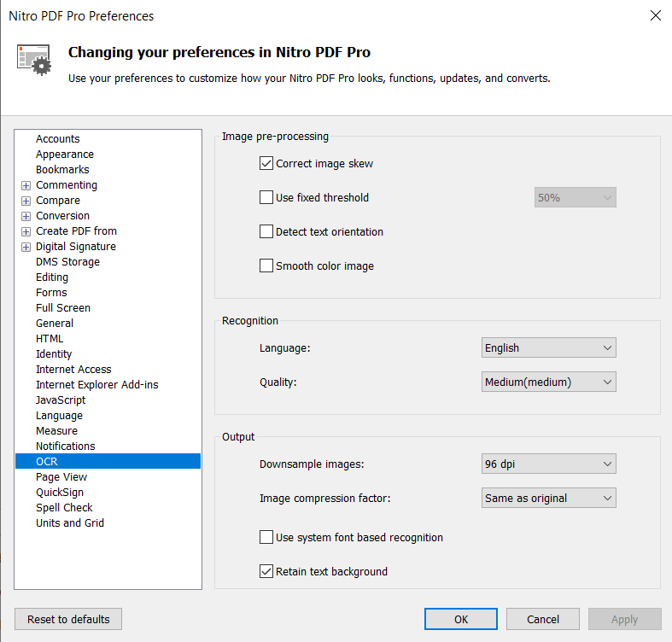The width and height of the screenshot is (672, 642).
Task: Select the Forms category
Action: tap(51, 293)
